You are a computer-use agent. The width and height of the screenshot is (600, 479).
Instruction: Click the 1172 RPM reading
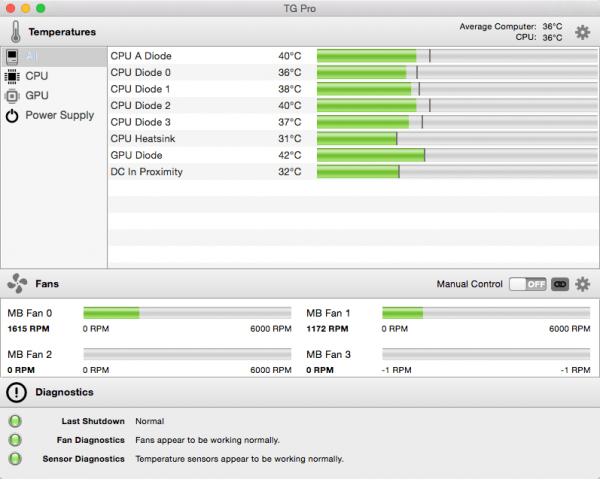click(327, 329)
